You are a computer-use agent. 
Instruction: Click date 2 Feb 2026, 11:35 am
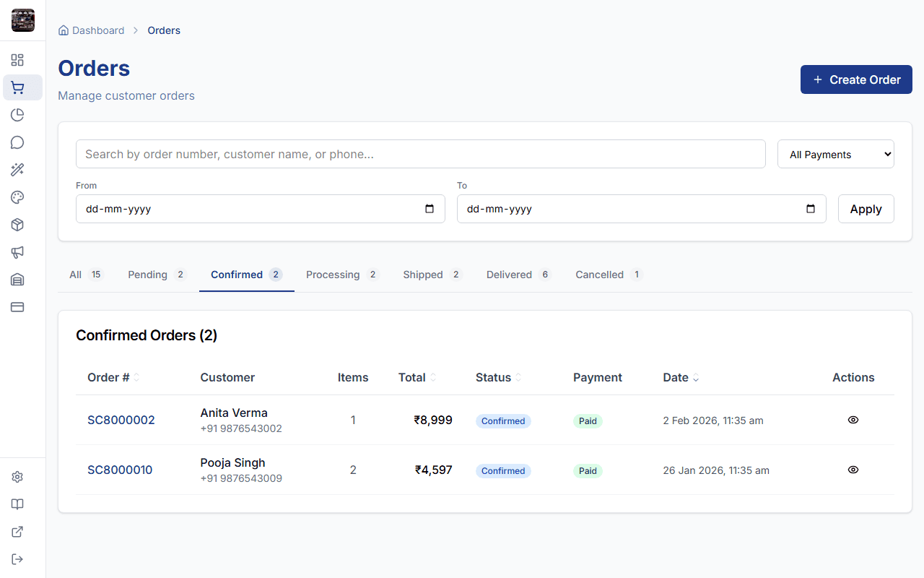pyautogui.click(x=713, y=420)
